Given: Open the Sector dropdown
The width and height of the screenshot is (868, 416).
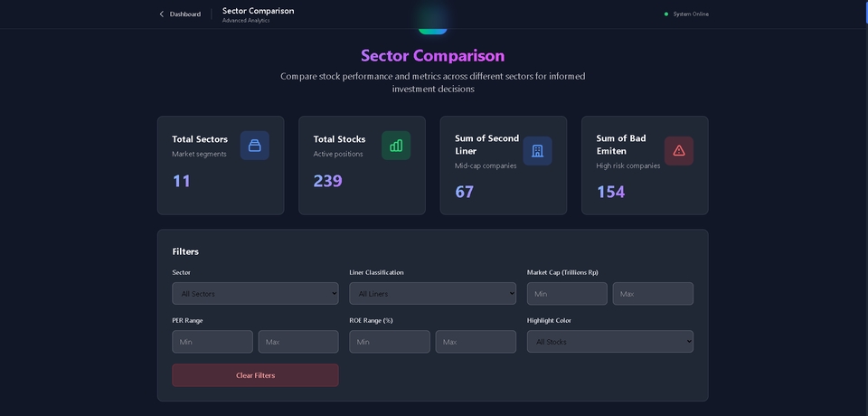Looking at the screenshot, I should pyautogui.click(x=255, y=294).
